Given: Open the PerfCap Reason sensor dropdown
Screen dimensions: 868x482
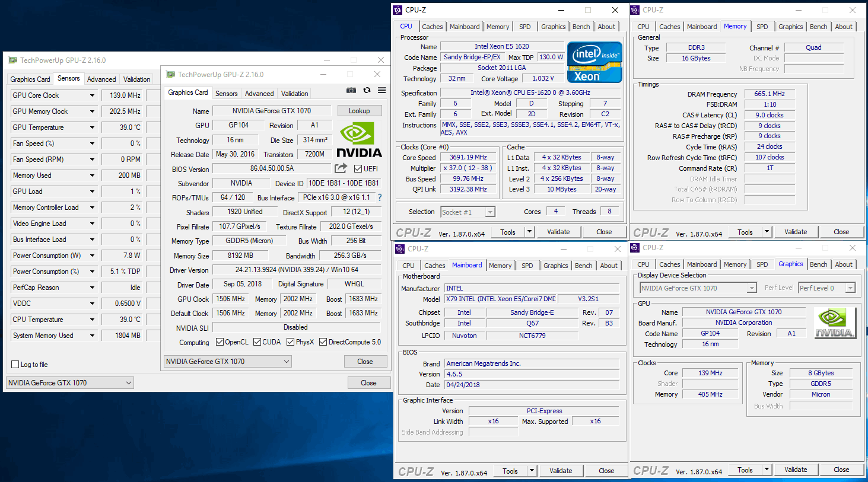Looking at the screenshot, I should (92, 288).
